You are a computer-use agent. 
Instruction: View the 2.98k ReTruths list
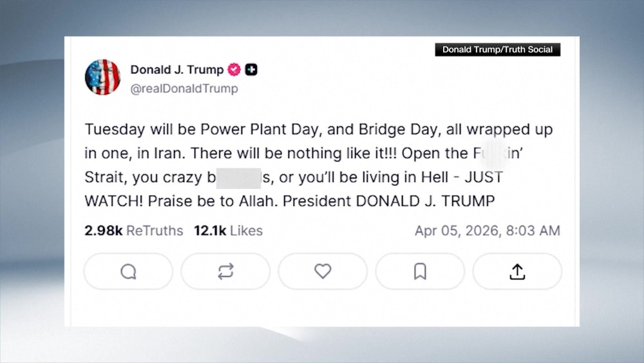click(134, 230)
